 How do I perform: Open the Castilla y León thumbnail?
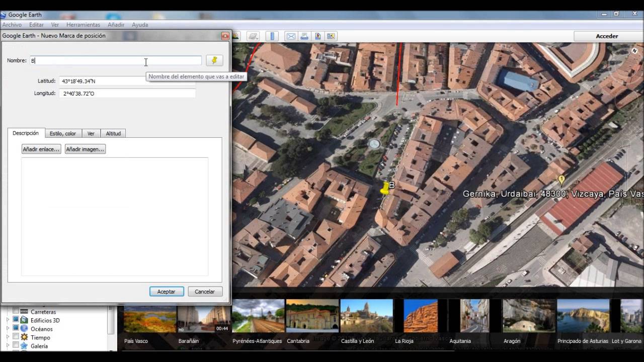coord(366,316)
